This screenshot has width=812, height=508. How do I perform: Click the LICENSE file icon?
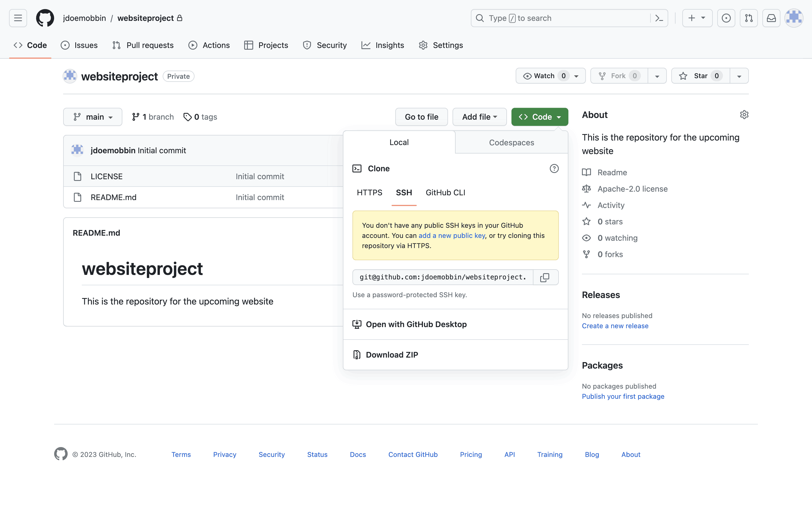[x=78, y=176]
